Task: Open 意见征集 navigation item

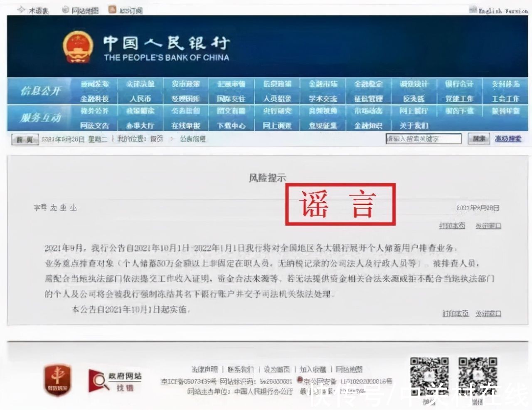Action: tap(323, 126)
